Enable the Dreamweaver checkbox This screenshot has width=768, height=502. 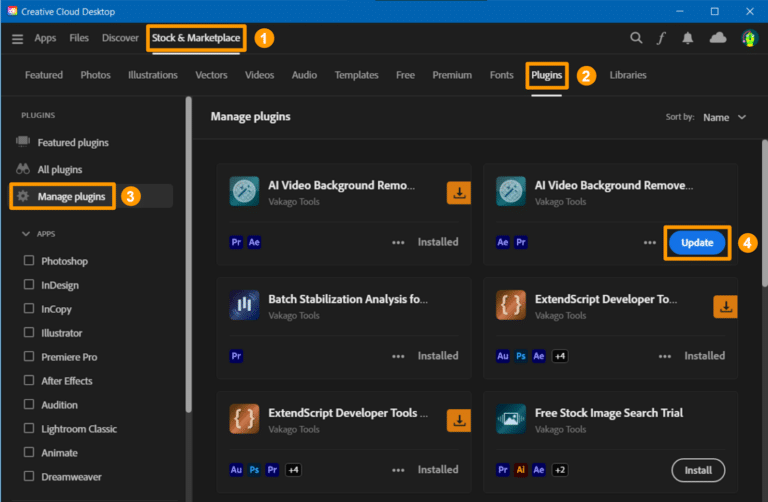29,477
